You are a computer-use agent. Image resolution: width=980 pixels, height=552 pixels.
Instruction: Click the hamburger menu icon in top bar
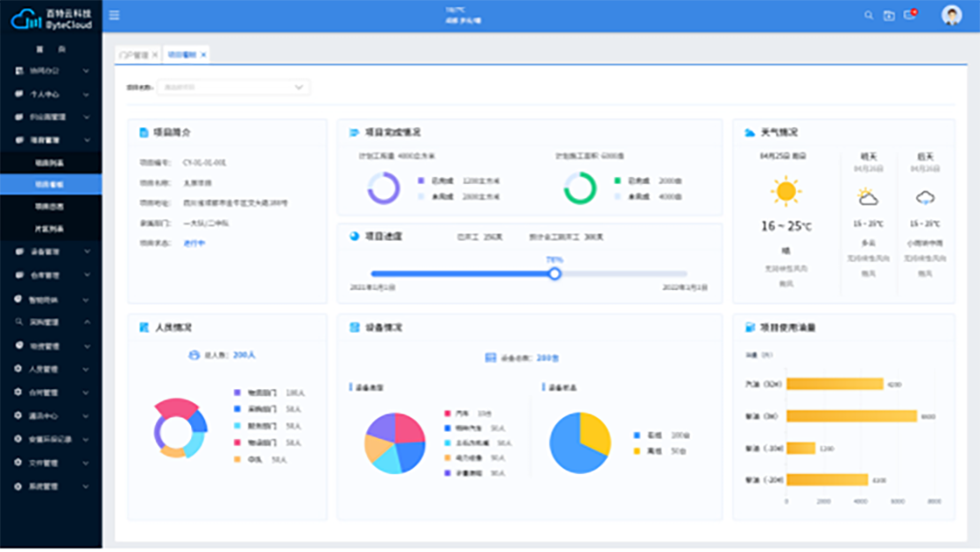click(x=114, y=15)
